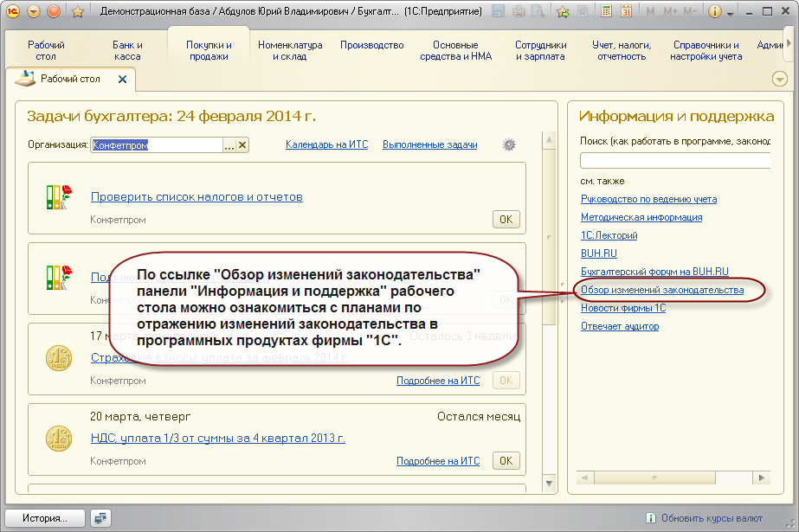Click the M- memory button
799x532 pixels.
(690, 11)
